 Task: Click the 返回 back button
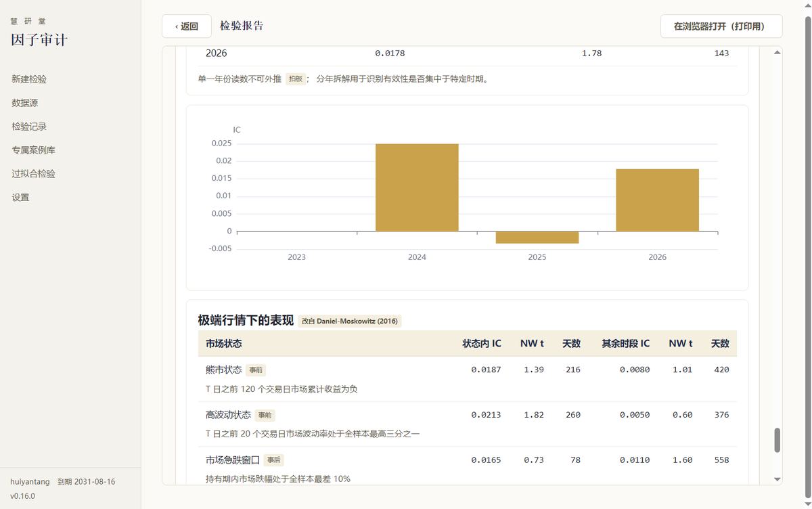[x=187, y=26]
